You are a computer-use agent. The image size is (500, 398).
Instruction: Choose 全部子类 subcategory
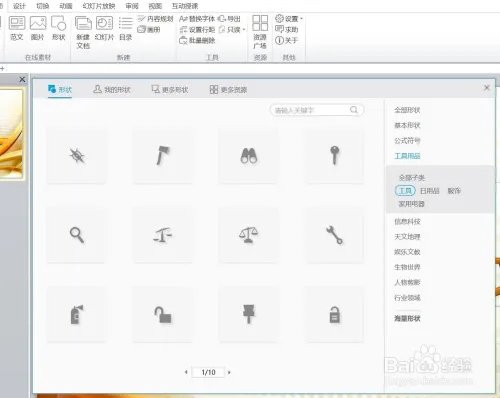click(x=412, y=178)
